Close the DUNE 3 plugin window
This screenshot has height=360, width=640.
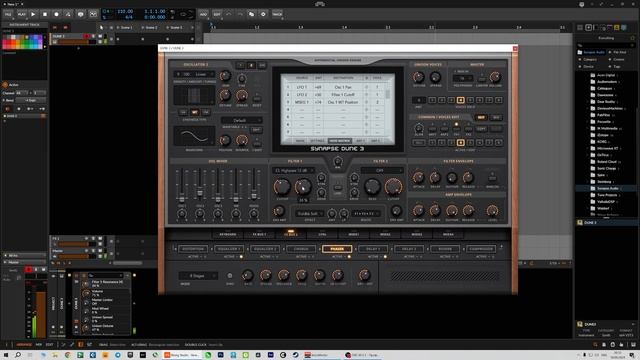coord(515,48)
